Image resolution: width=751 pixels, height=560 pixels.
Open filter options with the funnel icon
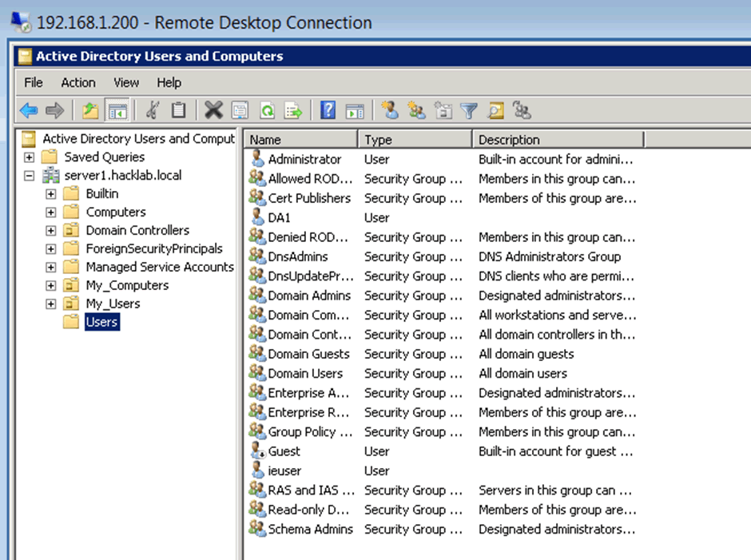469,111
